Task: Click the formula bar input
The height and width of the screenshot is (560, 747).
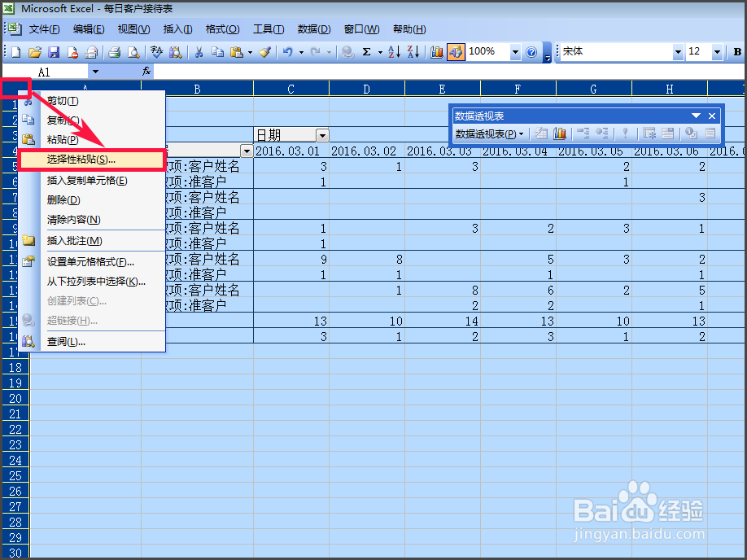Action: pyautogui.click(x=449, y=72)
